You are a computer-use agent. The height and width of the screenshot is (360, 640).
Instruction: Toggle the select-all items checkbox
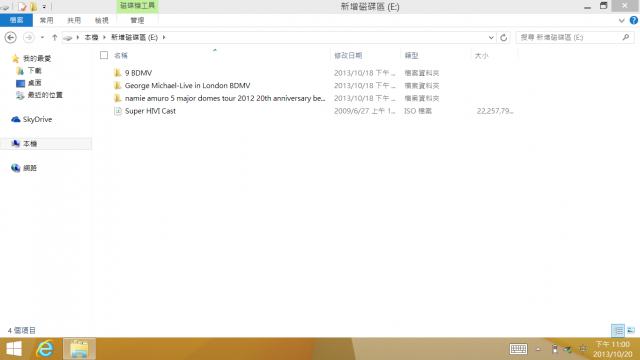point(104,55)
